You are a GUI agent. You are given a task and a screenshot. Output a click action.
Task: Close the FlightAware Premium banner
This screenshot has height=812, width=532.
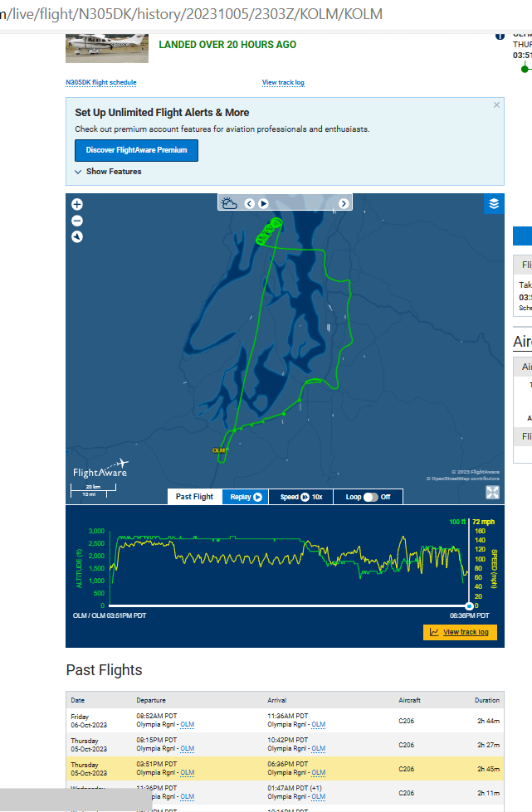click(496, 105)
